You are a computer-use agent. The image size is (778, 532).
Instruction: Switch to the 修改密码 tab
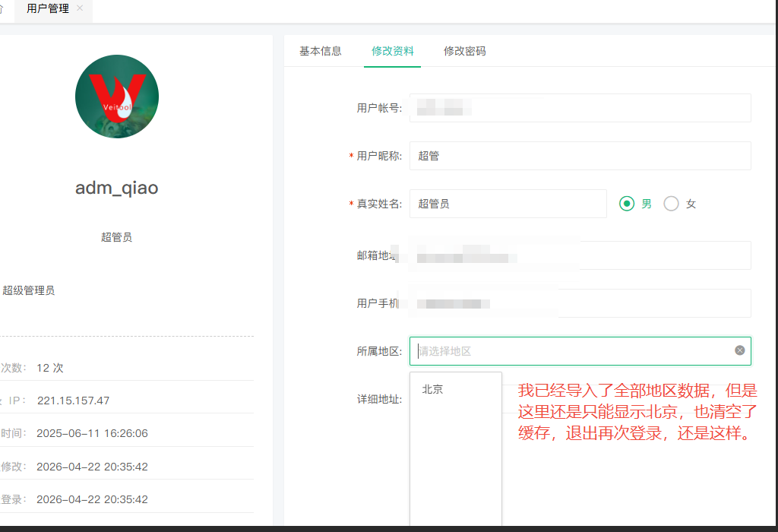(464, 51)
